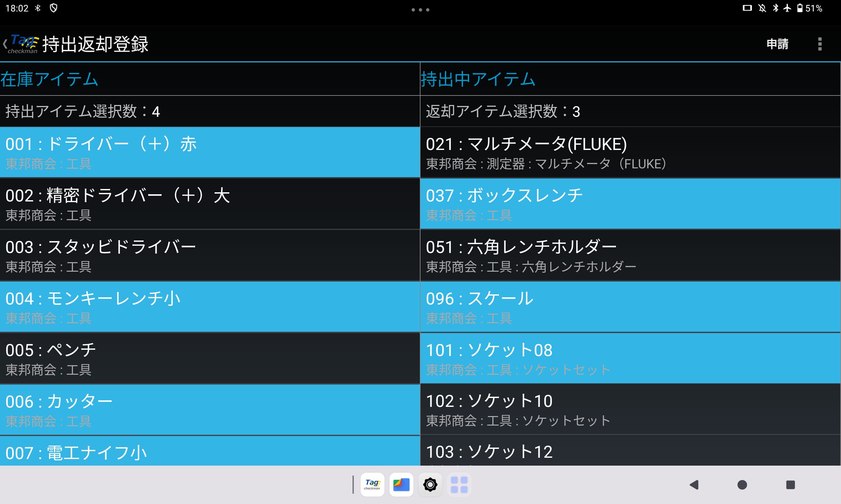Image resolution: width=841 pixels, height=504 pixels.
Task: Deselect item 001 ドライバー（＋）赤
Action: 210,153
